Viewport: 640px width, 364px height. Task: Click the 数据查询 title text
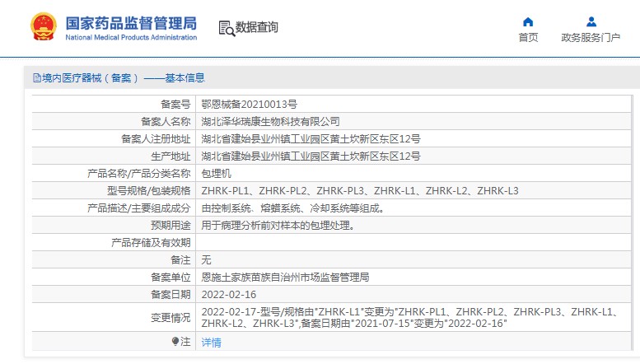[x=257, y=28]
